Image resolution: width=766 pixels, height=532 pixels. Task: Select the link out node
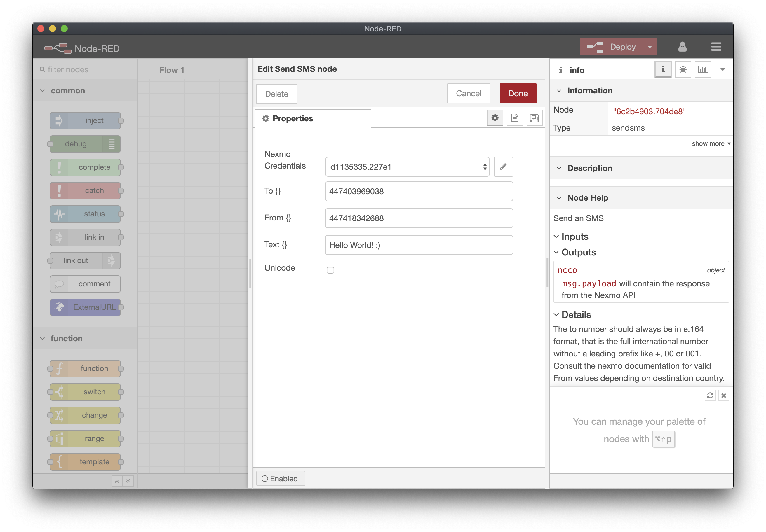(86, 261)
